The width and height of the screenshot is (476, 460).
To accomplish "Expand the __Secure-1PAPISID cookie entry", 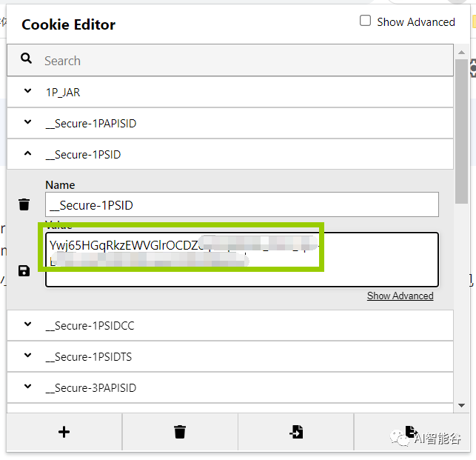I will coord(28,123).
